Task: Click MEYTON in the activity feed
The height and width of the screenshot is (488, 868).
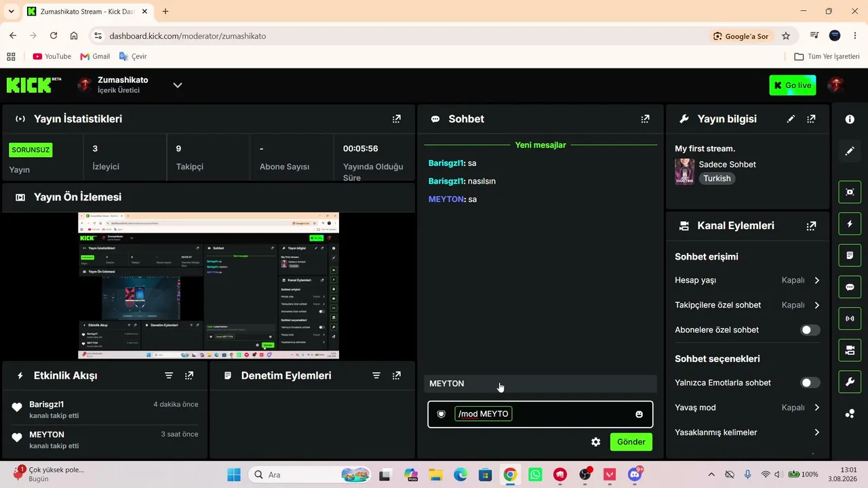Action: click(x=47, y=434)
